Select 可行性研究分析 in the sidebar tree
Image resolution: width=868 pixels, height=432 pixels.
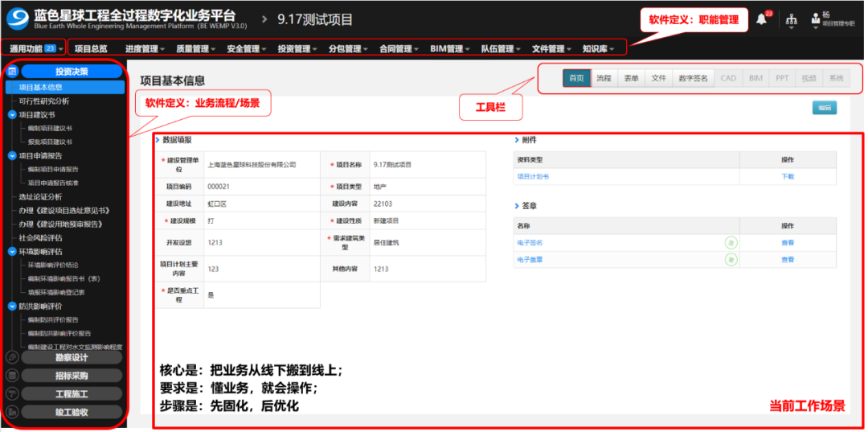[x=44, y=101]
